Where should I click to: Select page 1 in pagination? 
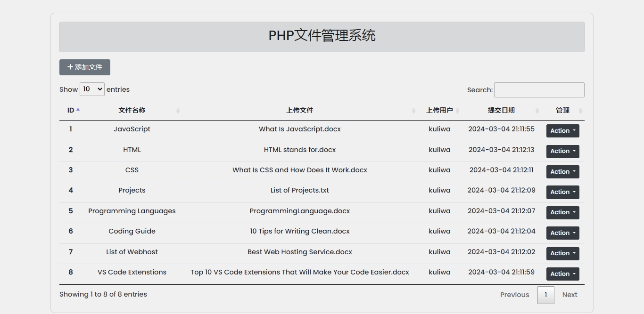click(545, 295)
